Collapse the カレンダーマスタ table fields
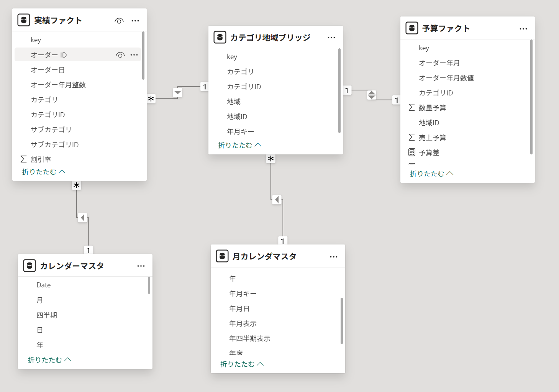559x392 pixels. (49, 360)
